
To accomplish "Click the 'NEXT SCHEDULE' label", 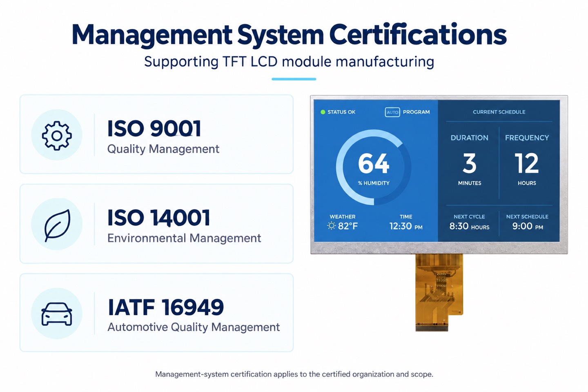I will [x=527, y=217].
